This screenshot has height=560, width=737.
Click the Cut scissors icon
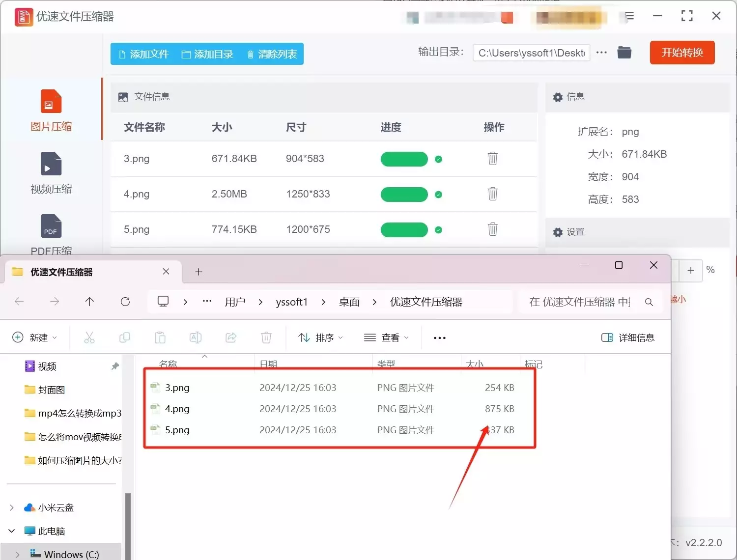[x=89, y=337]
